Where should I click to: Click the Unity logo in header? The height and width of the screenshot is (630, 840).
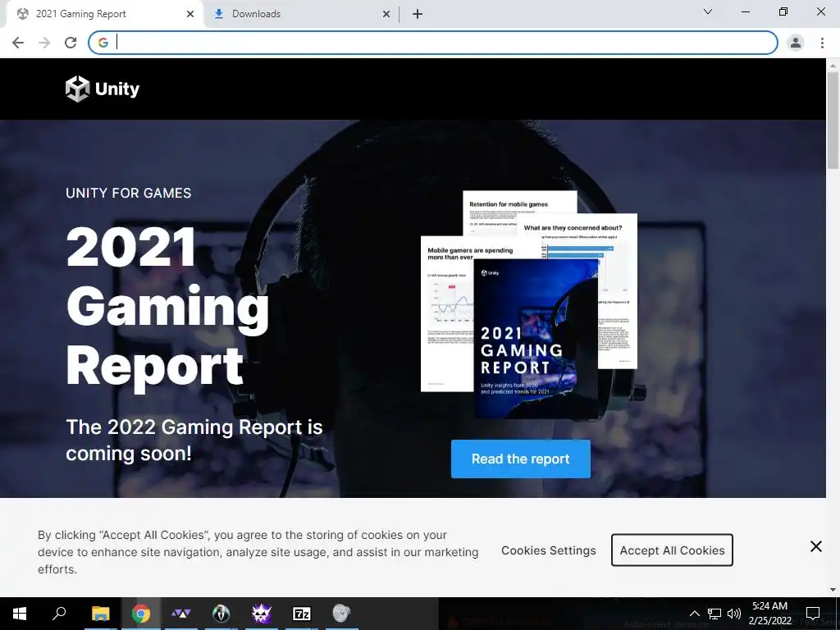point(103,89)
